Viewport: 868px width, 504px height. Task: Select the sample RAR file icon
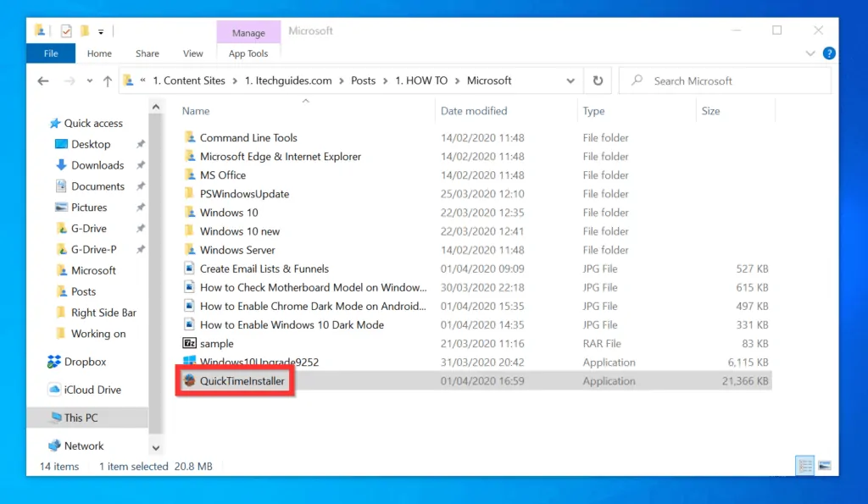[190, 344]
